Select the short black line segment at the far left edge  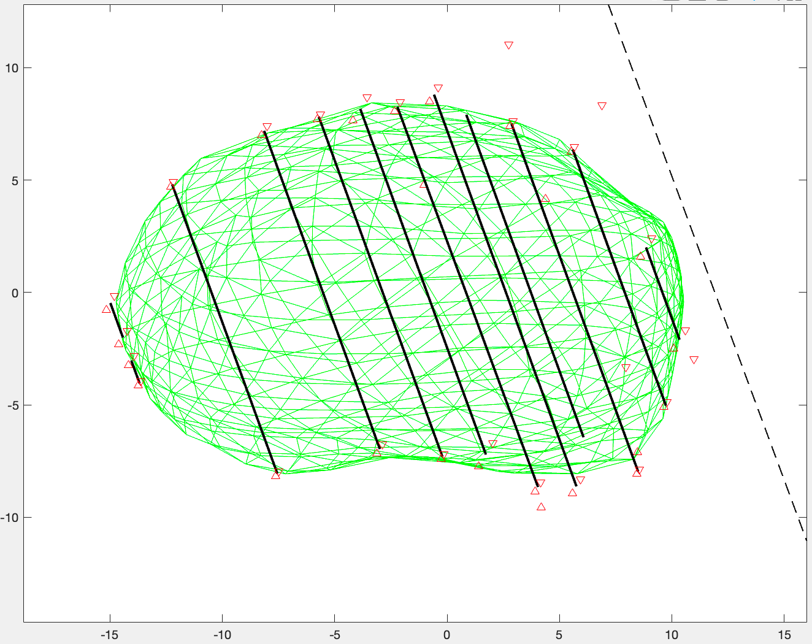coord(117,320)
